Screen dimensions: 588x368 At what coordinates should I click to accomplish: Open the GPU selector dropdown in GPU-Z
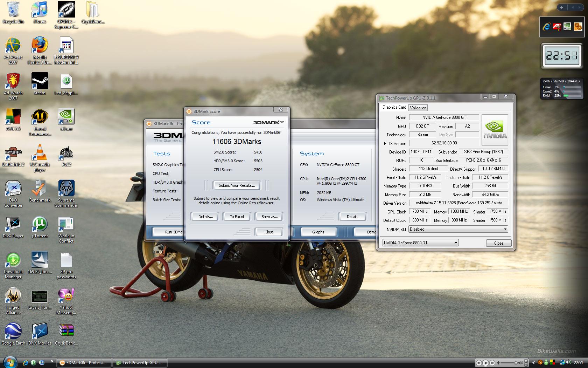pos(420,243)
